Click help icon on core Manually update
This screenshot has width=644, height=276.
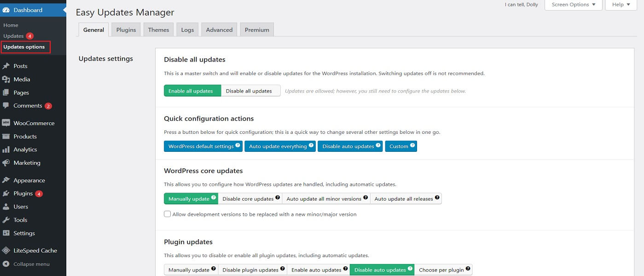(214, 198)
